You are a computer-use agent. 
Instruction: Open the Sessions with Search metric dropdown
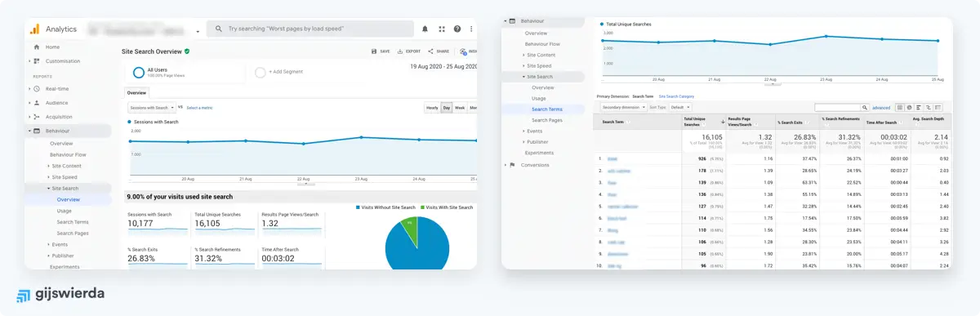(x=151, y=107)
